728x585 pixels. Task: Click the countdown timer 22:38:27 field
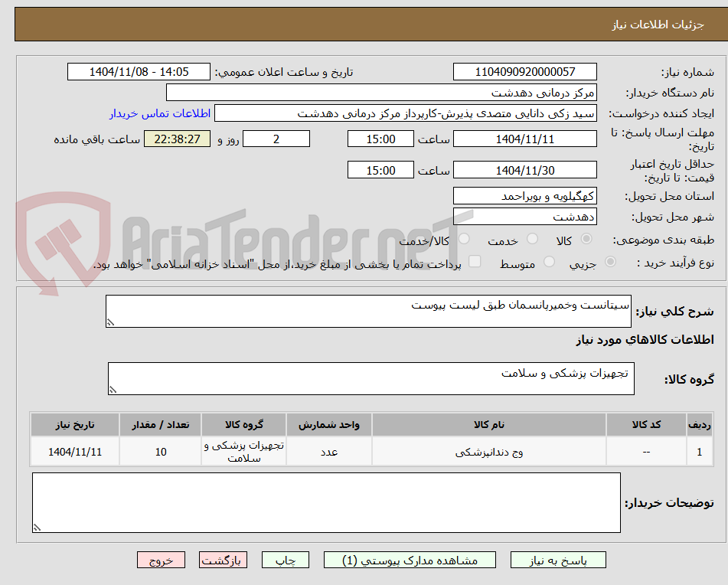pos(177,139)
